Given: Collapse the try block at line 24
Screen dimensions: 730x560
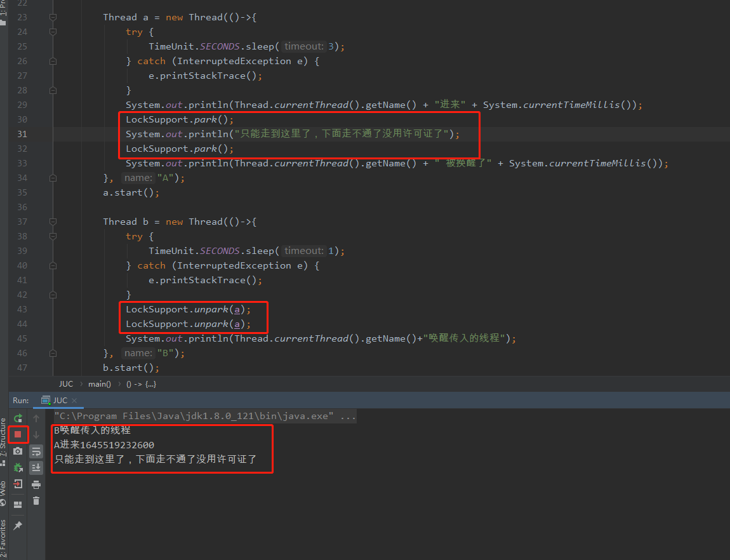Looking at the screenshot, I should click(53, 31).
